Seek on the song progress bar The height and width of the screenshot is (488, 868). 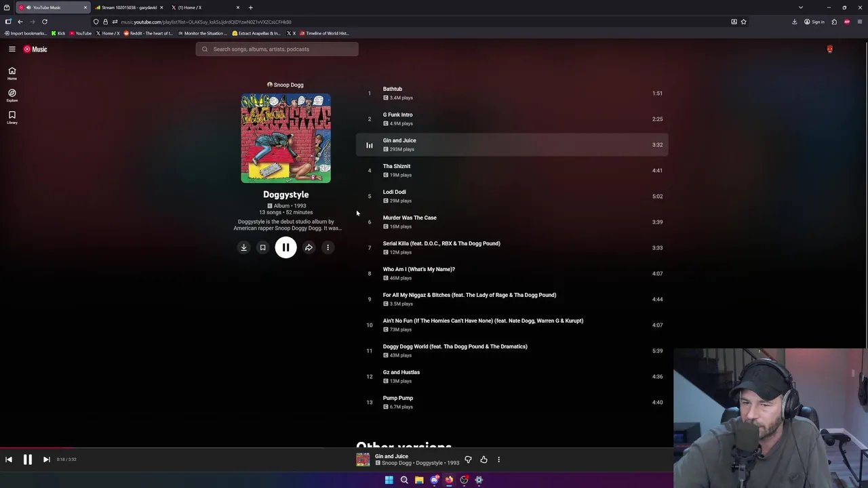coord(434,448)
